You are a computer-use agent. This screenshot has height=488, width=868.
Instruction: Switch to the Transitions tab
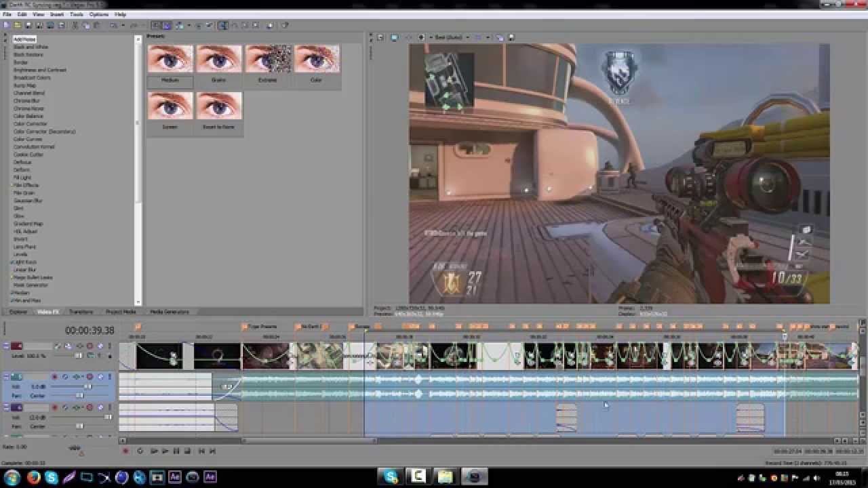pos(81,312)
